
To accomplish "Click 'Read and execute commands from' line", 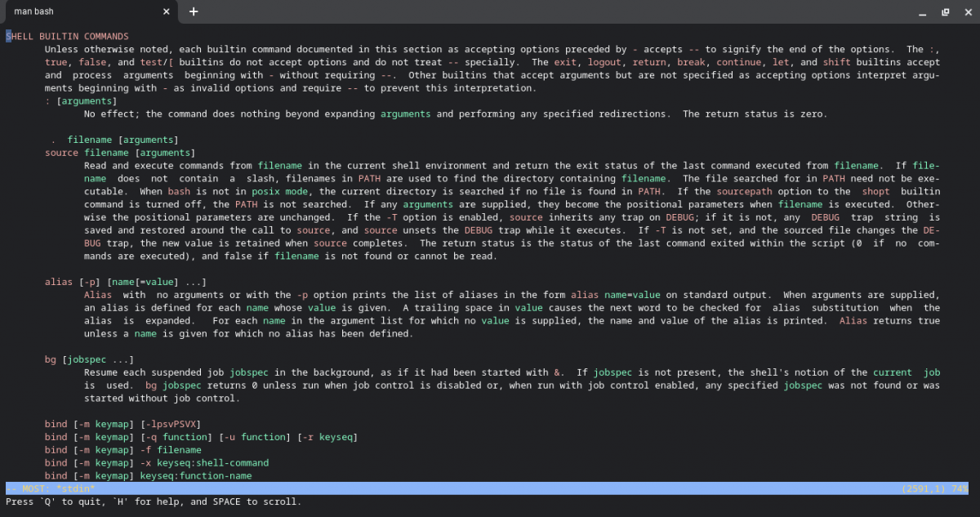I will [512, 166].
